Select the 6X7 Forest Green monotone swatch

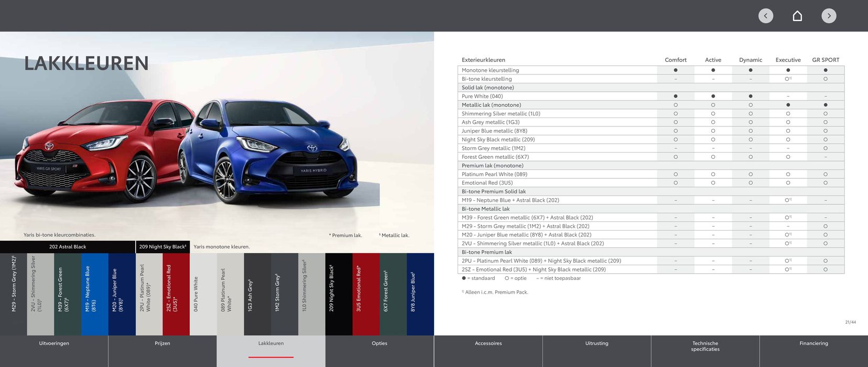point(393,294)
